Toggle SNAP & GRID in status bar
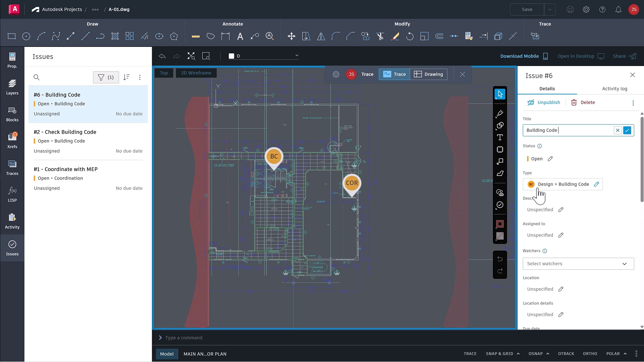The image size is (644, 362). point(499,354)
